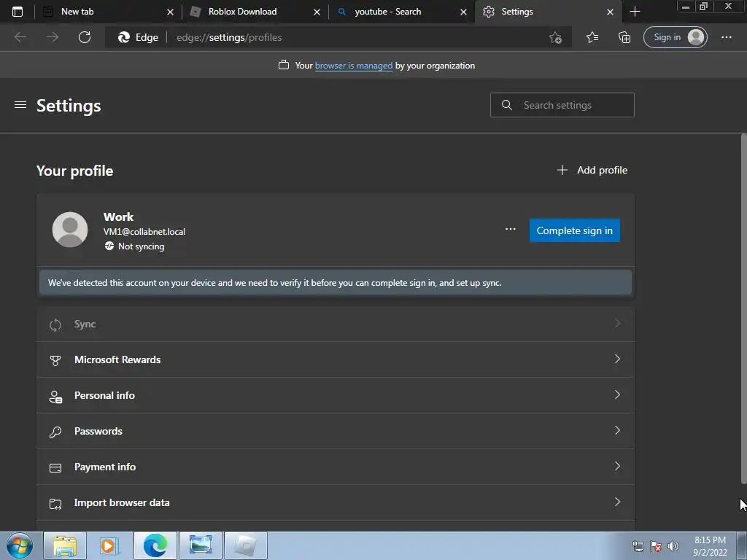Refresh the page with reload icon
Viewport: 747px width, 560px height.
tap(85, 37)
